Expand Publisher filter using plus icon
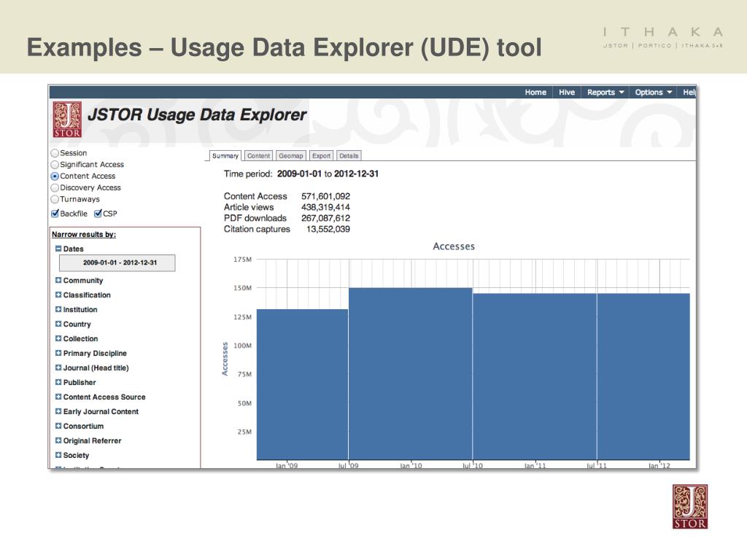The width and height of the screenshot is (747, 560). click(58, 383)
